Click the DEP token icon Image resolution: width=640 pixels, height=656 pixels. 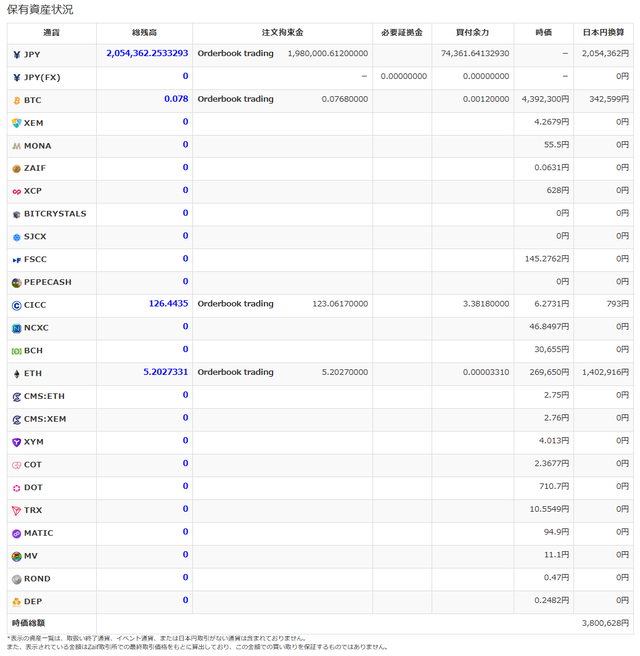click(x=16, y=602)
